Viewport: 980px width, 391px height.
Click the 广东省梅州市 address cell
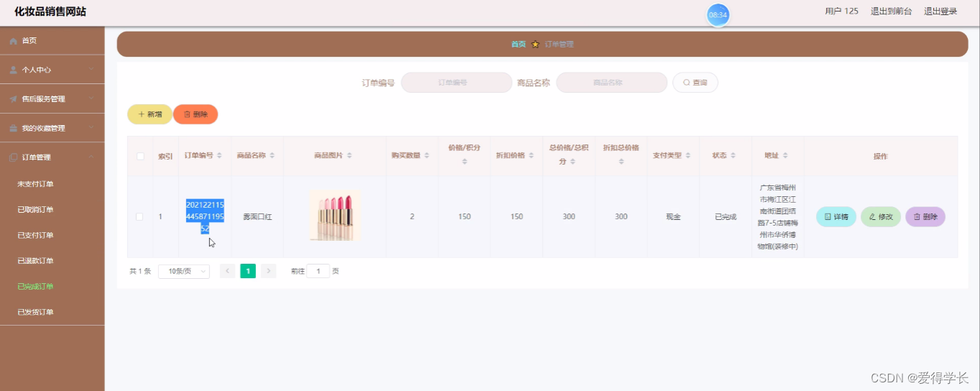click(x=777, y=216)
